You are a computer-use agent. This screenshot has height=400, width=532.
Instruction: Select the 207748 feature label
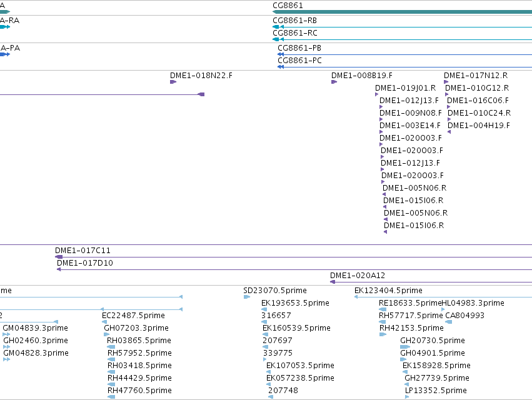tap(283, 391)
